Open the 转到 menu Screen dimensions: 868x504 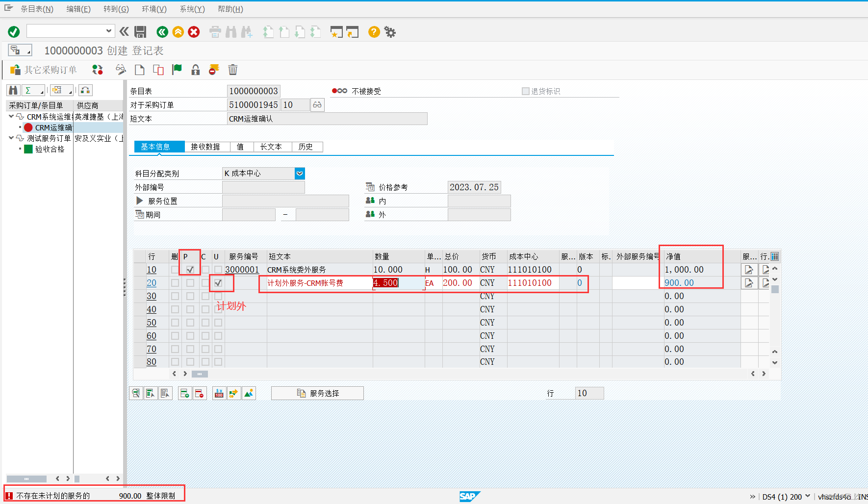click(116, 9)
